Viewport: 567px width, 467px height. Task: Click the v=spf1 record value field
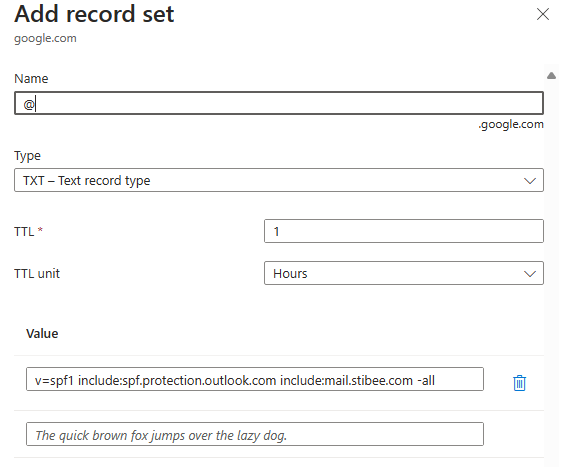255,379
